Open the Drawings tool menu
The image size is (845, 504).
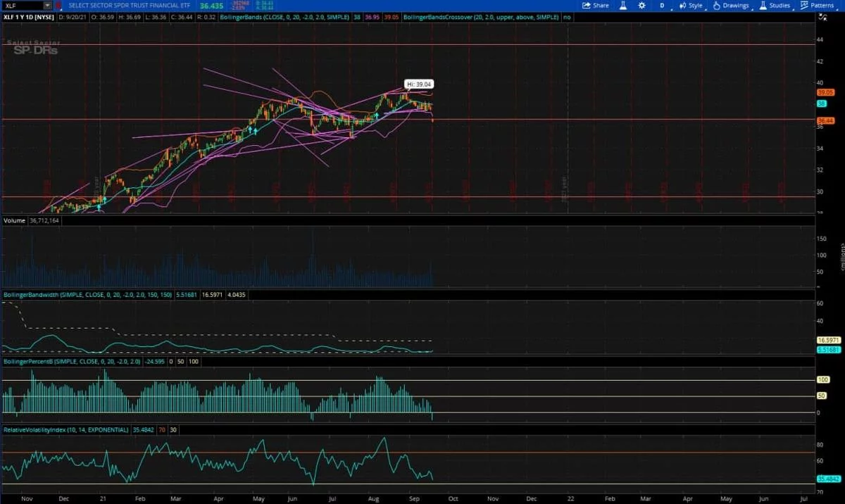pyautogui.click(x=731, y=5)
